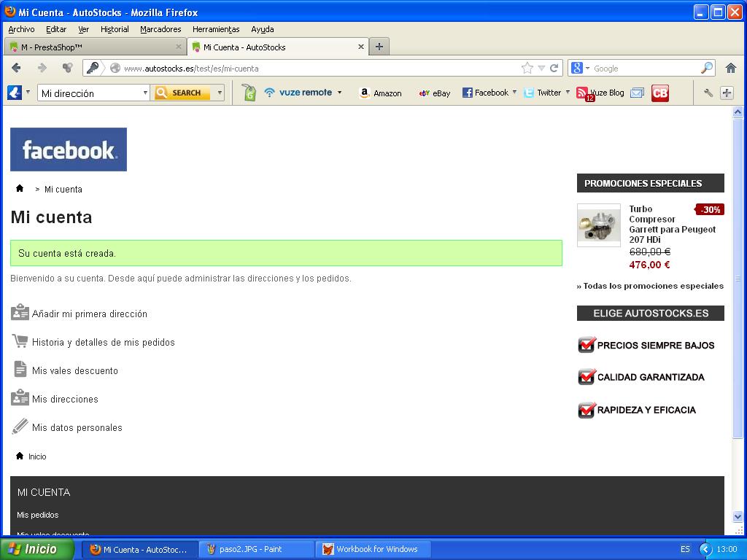Open Añadir mi primera dirección link
Viewport: 747px width, 560px height.
(90, 314)
